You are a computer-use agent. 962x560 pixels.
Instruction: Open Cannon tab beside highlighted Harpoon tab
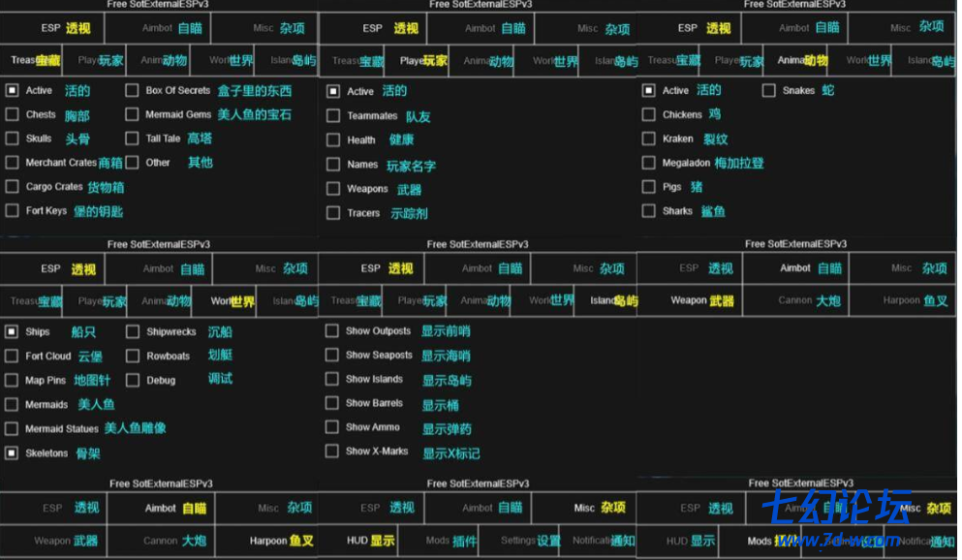tap(161, 541)
